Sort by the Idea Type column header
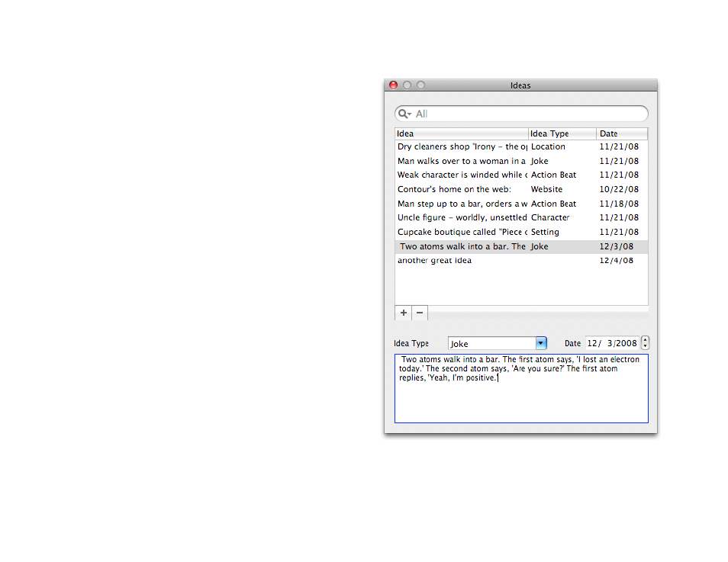The width and height of the screenshot is (728, 562). [562, 133]
